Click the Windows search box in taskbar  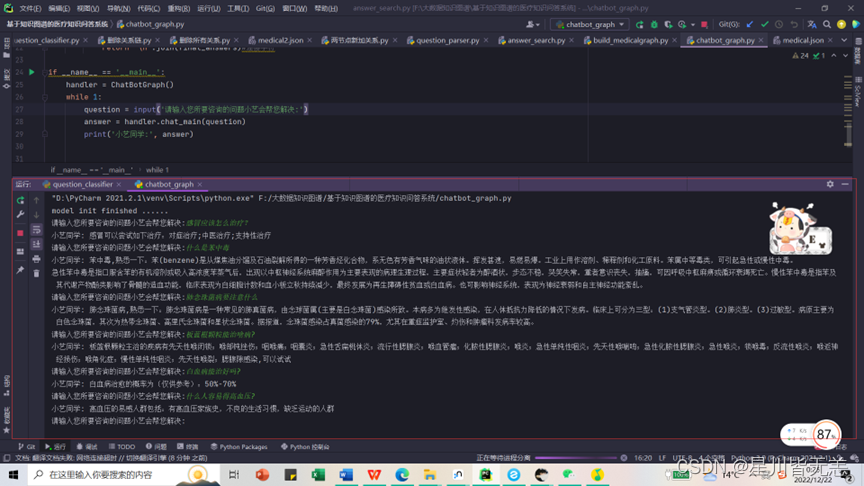point(124,474)
